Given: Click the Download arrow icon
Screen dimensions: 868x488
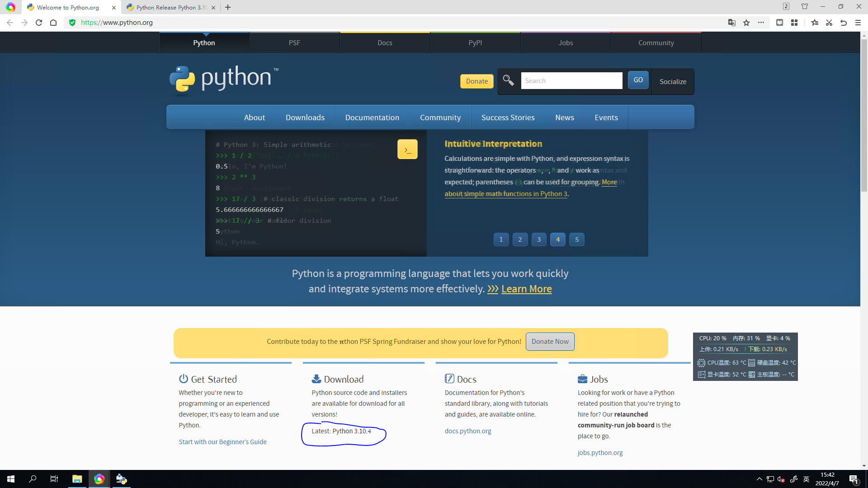Looking at the screenshot, I should tap(316, 379).
